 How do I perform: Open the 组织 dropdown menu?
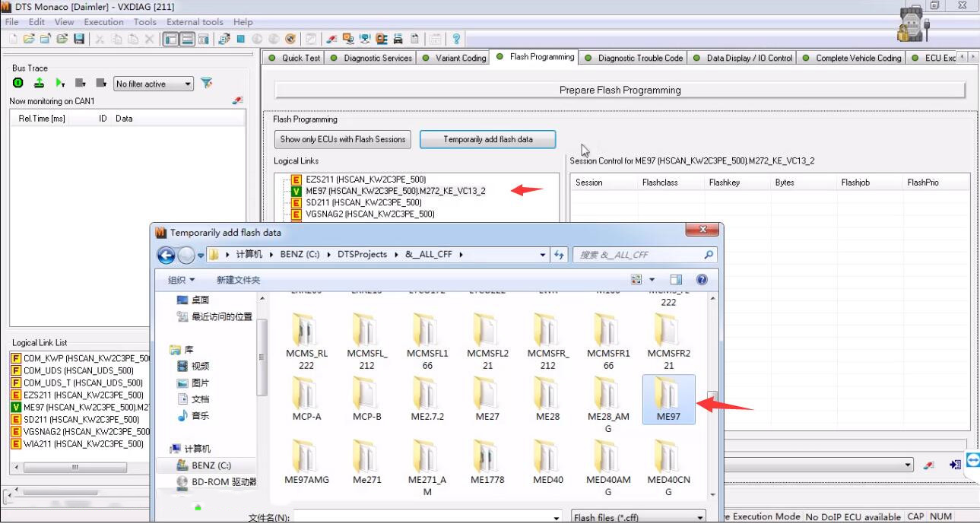(x=181, y=280)
